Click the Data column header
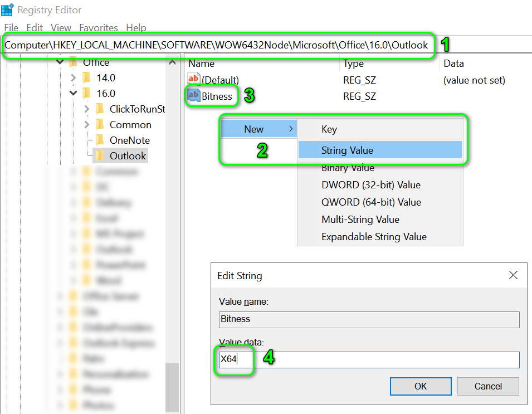This screenshot has height=414, width=532. 453,64
